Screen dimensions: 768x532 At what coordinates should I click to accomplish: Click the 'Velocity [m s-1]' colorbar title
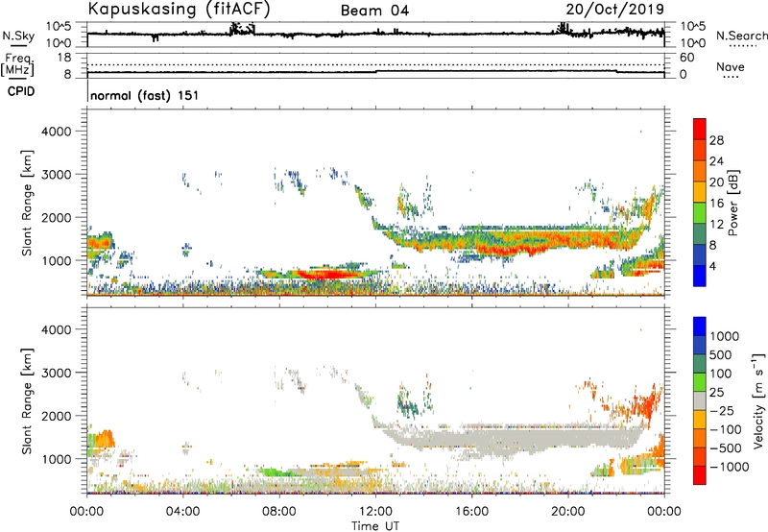coord(758,400)
